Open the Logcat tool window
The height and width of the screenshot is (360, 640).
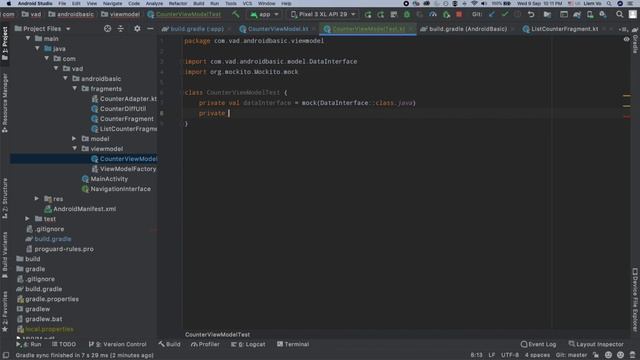248,344
